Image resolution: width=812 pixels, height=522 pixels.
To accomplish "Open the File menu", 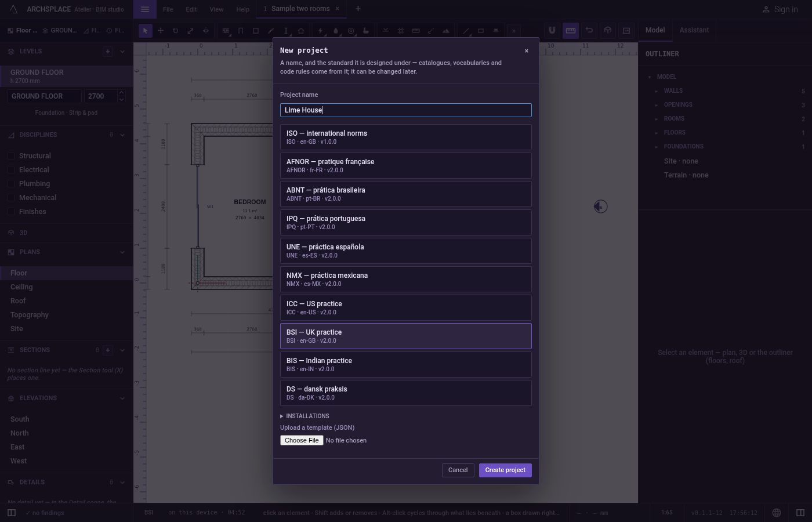I will point(168,9).
